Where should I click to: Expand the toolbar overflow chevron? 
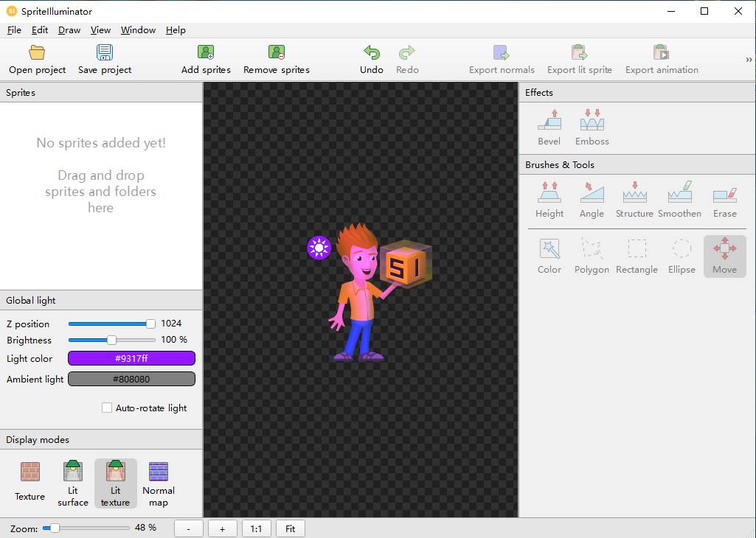tap(749, 60)
